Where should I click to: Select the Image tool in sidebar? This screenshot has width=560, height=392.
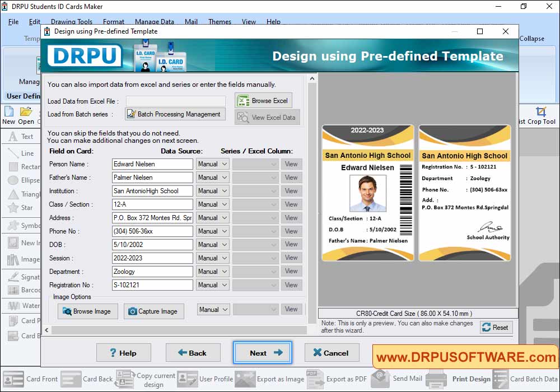(x=24, y=259)
